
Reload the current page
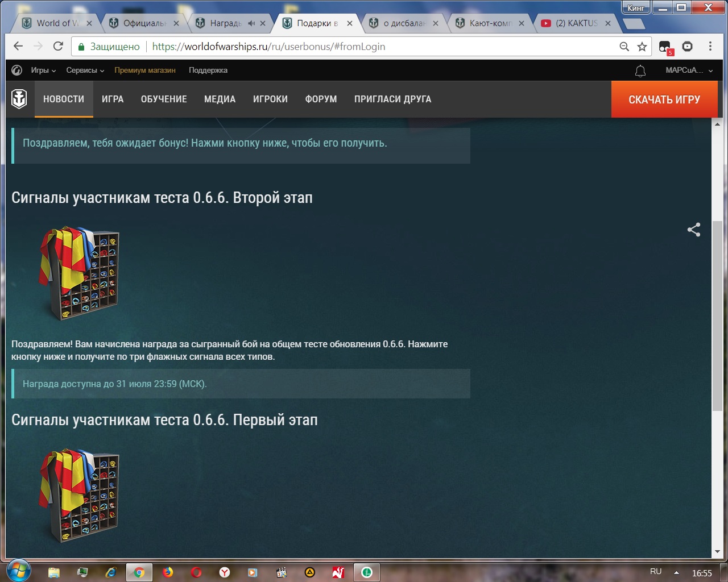(58, 47)
